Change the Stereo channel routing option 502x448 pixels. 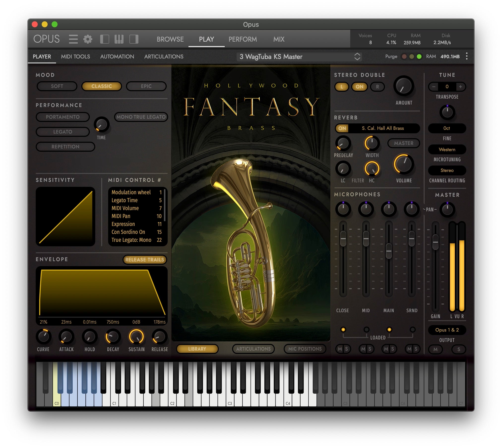(x=447, y=170)
